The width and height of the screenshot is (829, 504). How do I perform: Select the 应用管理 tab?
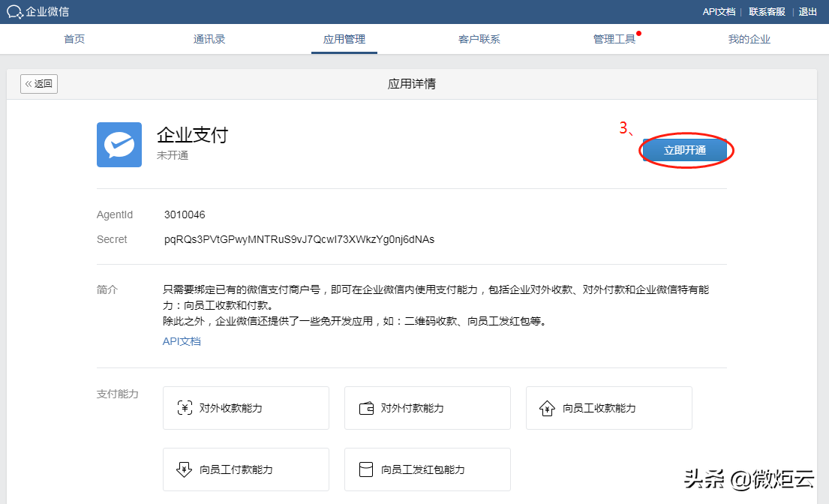point(344,39)
